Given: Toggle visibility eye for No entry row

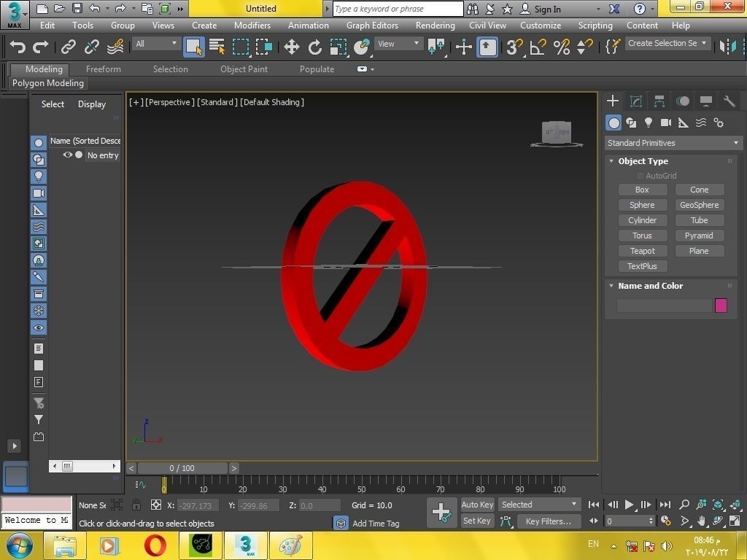Looking at the screenshot, I should [x=67, y=155].
